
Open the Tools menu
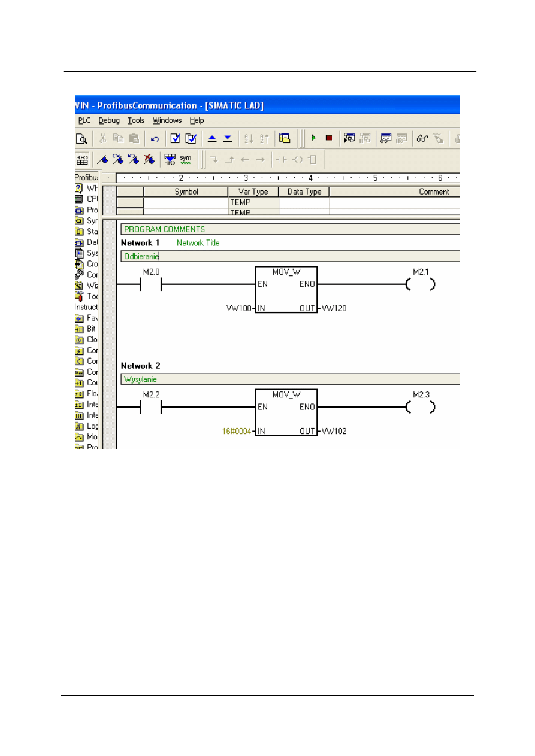click(136, 120)
